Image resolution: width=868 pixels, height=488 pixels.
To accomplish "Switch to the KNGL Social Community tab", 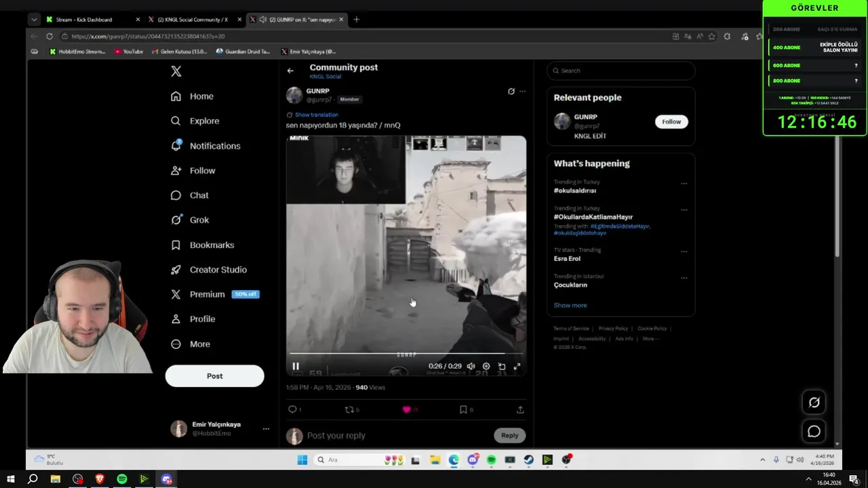I will (x=194, y=20).
